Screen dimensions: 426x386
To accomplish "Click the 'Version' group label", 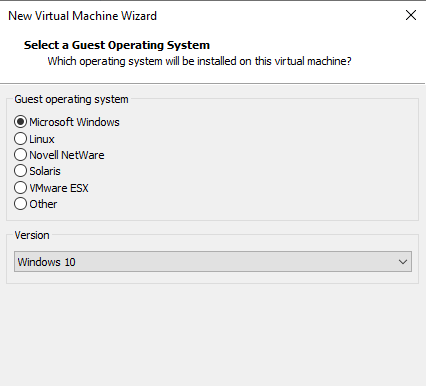I will tap(32, 235).
